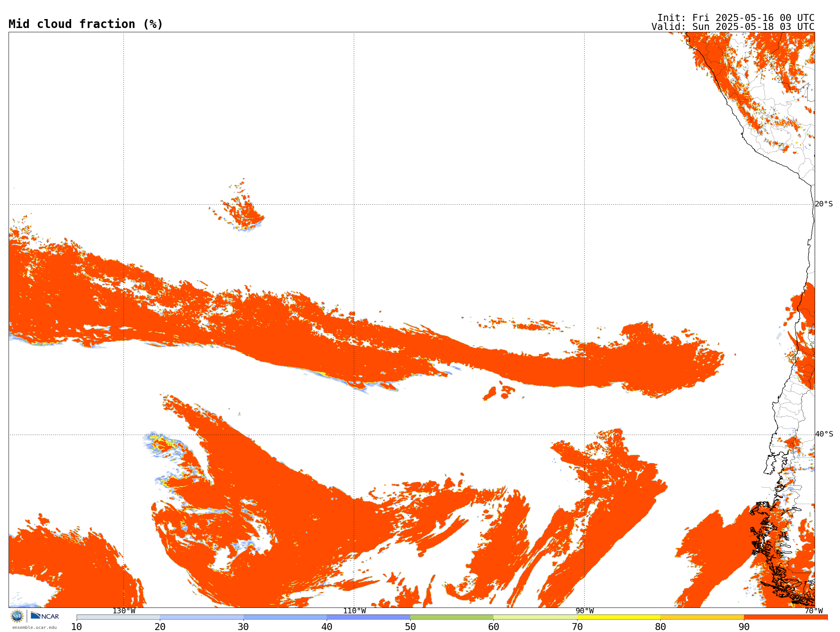Click the 20°S latitude label

pyautogui.click(x=824, y=204)
